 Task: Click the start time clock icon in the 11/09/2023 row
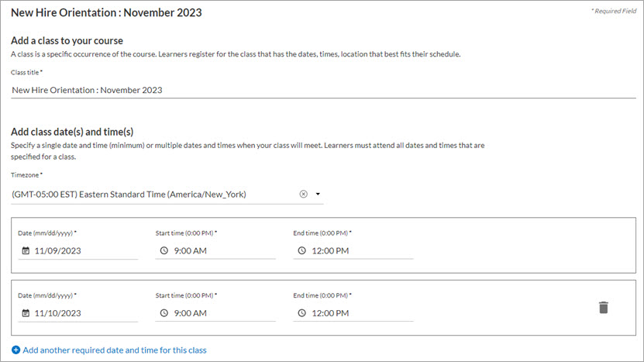tap(164, 250)
